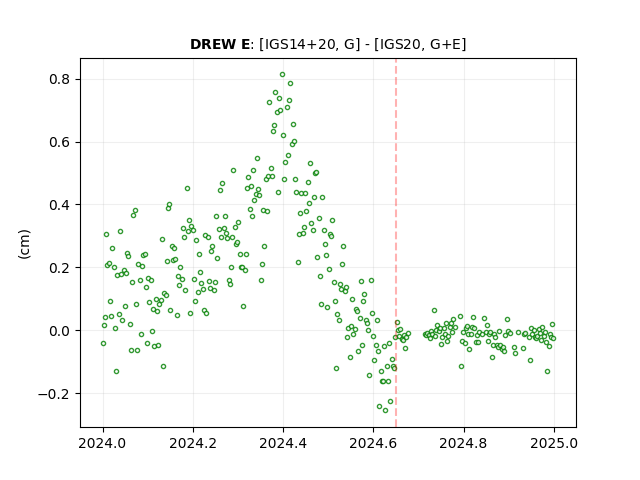Screen dimensions: 640x480
Task: Click the bold DREW E title text
Action: pyautogui.click(x=220, y=44)
